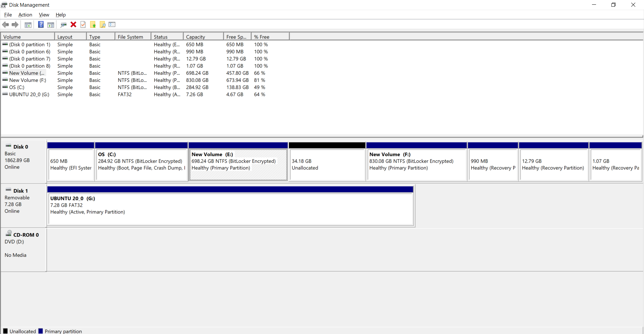The height and width of the screenshot is (334, 644).
Task: Open the Action menu
Action: pos(25,15)
